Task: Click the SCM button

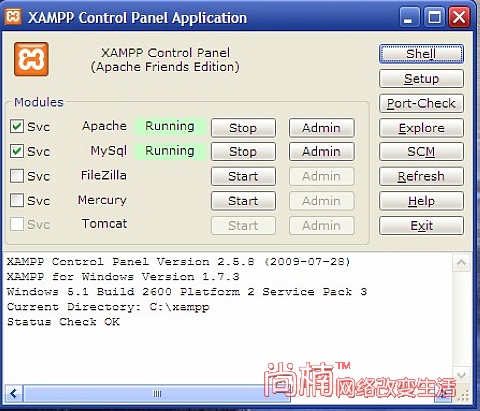Action: click(421, 152)
